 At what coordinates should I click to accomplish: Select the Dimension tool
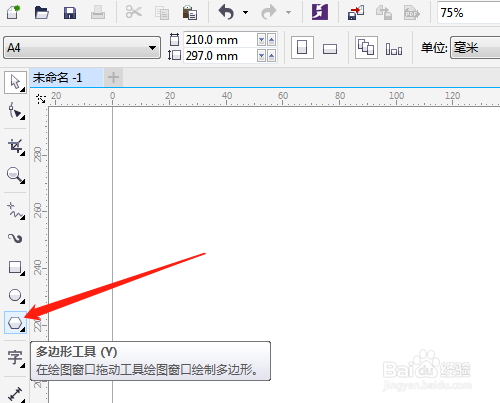click(15, 394)
